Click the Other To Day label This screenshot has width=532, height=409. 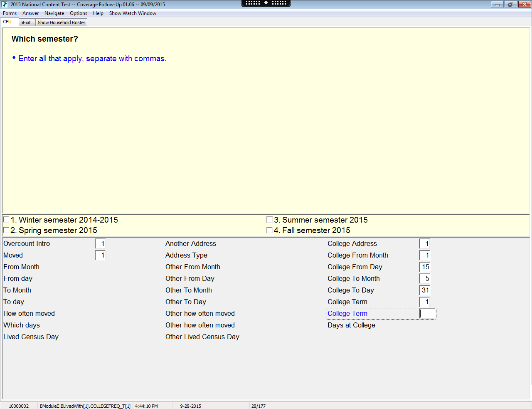pyautogui.click(x=186, y=302)
